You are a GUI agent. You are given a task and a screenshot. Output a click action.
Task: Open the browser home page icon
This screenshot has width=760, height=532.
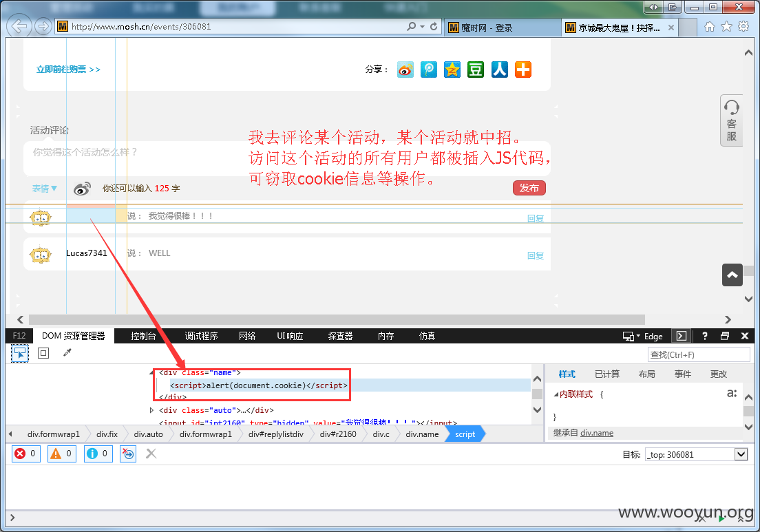pos(710,27)
